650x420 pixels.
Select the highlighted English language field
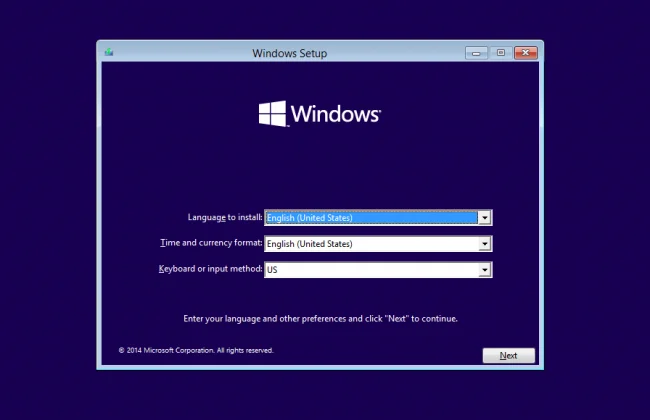[x=370, y=217]
